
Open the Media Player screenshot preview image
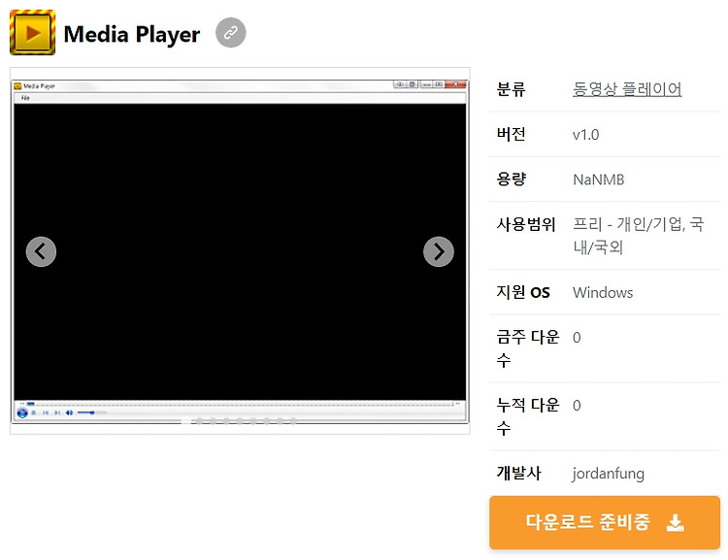[x=240, y=250]
